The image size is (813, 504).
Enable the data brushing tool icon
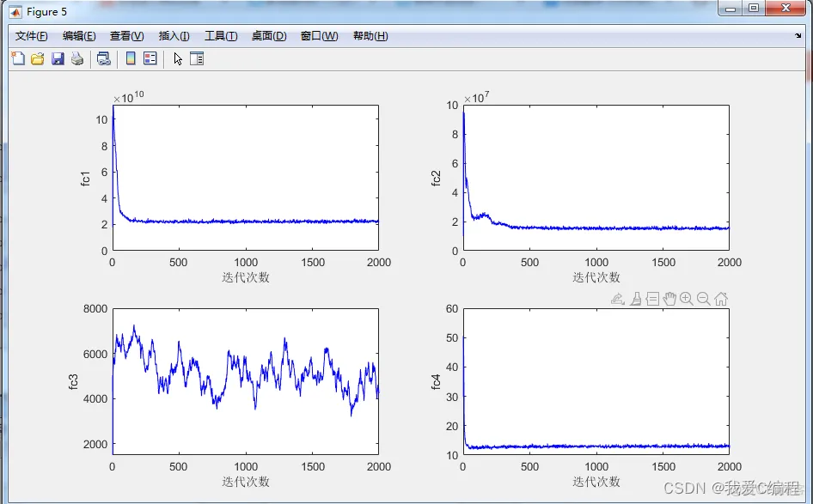636,299
